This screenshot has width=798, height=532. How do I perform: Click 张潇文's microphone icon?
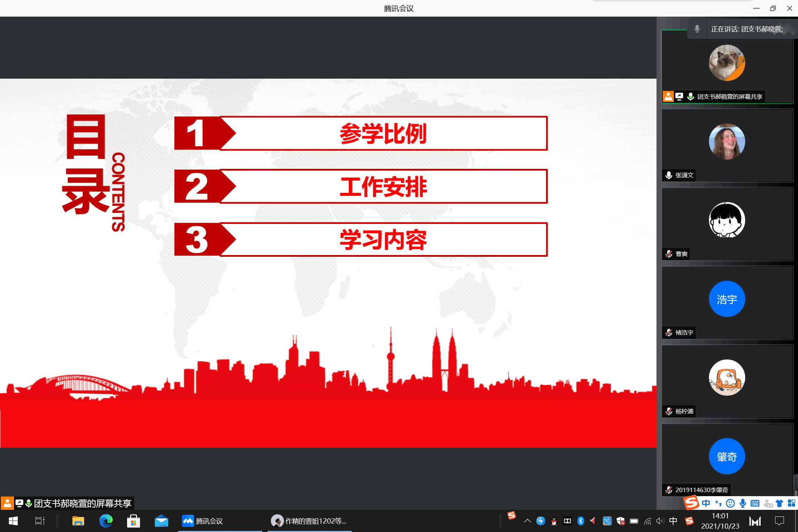669,175
